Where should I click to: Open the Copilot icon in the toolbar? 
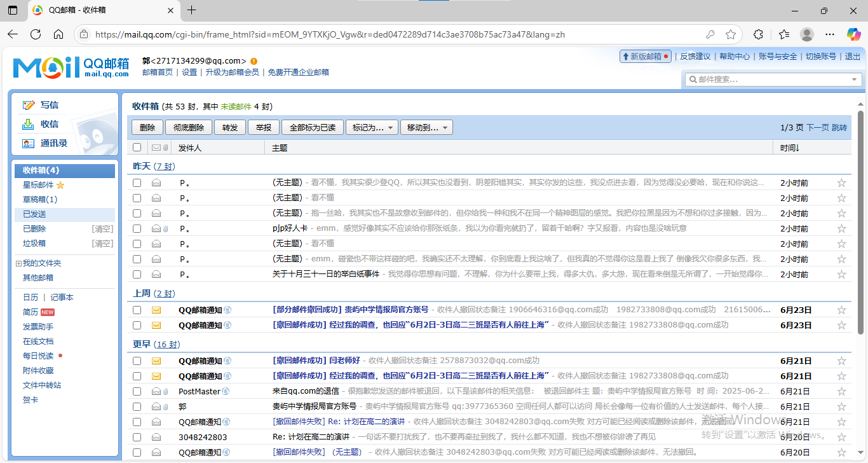tap(853, 34)
